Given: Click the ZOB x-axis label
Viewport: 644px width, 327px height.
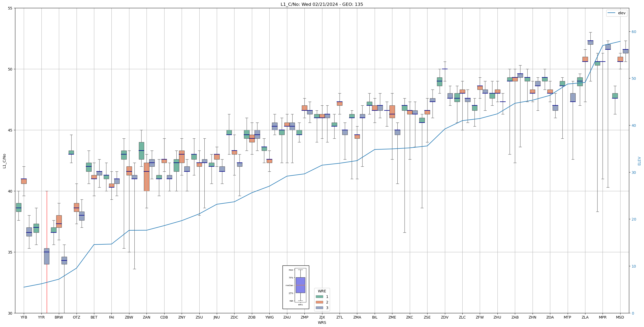Looking at the screenshot, I should 252,317.
